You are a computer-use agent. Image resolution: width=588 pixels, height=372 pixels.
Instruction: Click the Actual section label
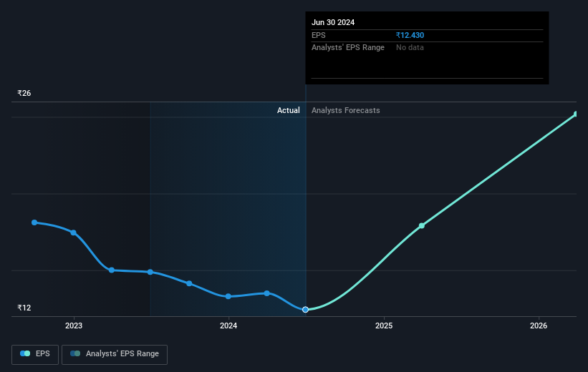pyautogui.click(x=289, y=110)
